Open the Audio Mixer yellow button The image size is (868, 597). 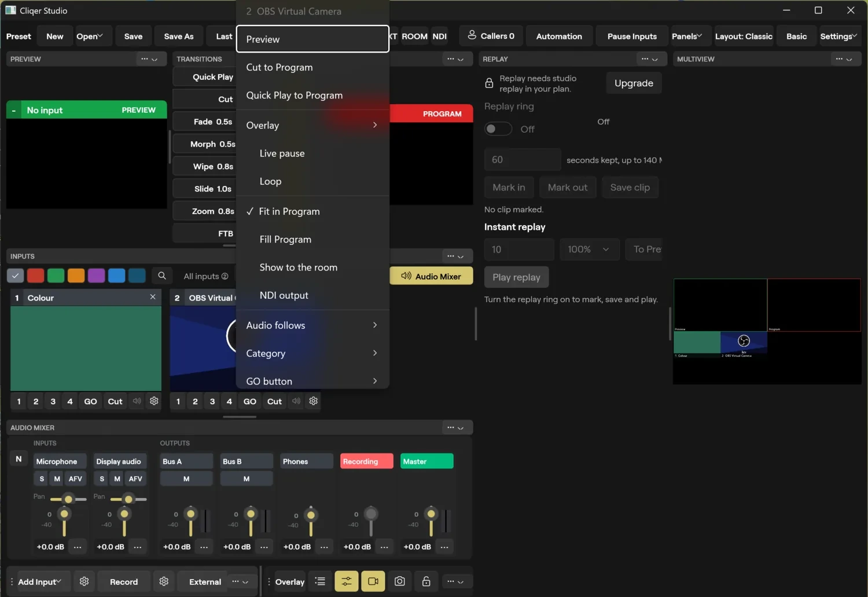pos(431,276)
